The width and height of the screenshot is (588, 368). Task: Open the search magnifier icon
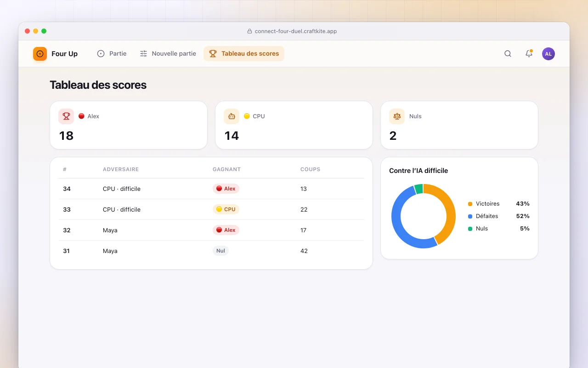click(x=508, y=54)
